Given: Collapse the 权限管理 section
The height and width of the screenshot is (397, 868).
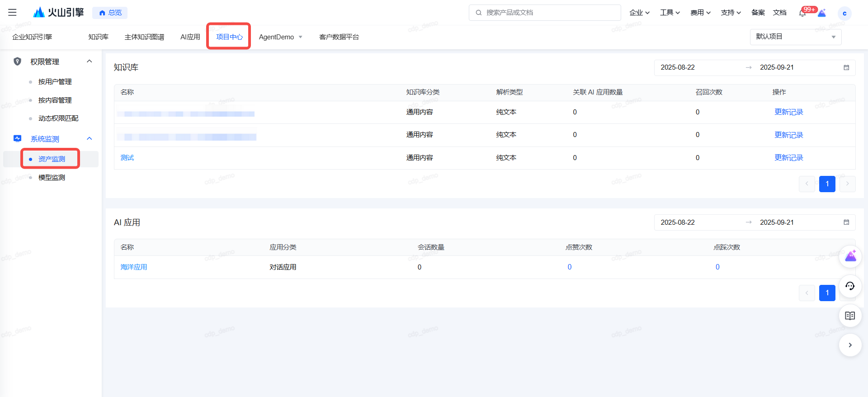Looking at the screenshot, I should [x=90, y=61].
